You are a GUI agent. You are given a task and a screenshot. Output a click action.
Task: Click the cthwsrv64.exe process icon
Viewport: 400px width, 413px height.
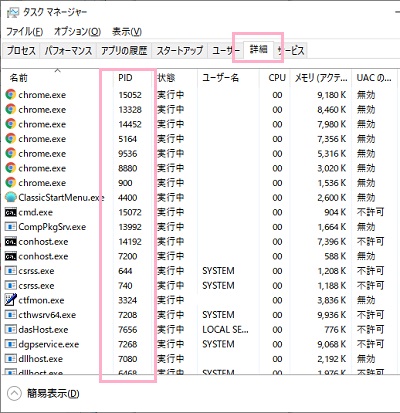(11, 315)
